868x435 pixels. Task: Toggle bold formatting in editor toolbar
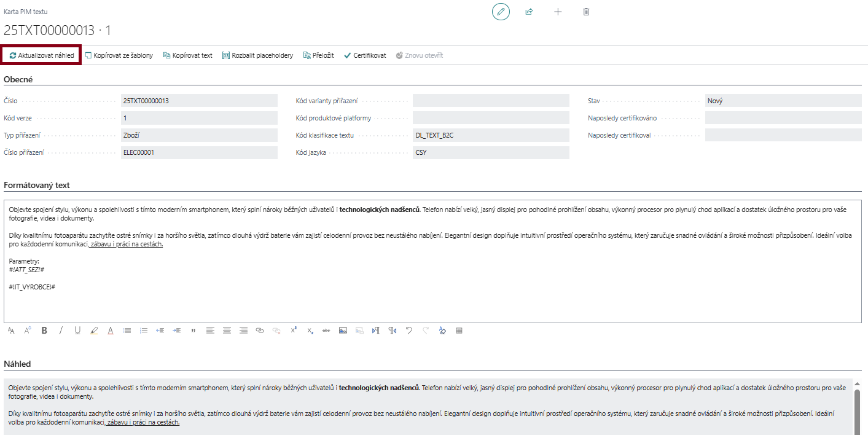click(x=44, y=331)
